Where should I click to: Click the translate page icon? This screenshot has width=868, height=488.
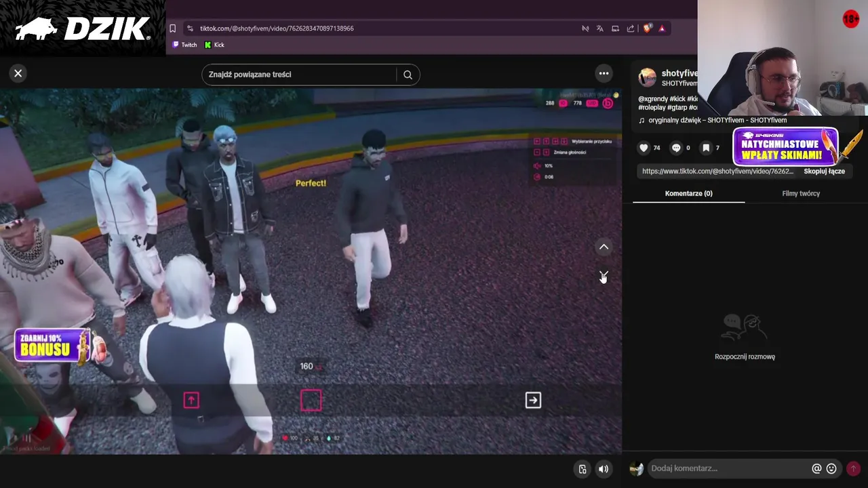click(600, 28)
